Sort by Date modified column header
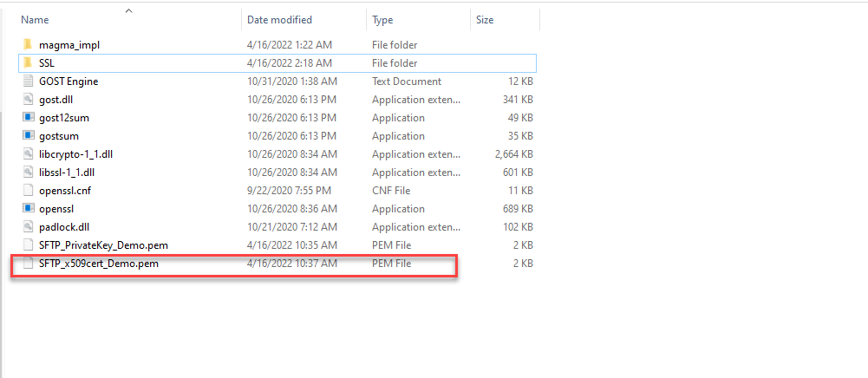 [279, 19]
